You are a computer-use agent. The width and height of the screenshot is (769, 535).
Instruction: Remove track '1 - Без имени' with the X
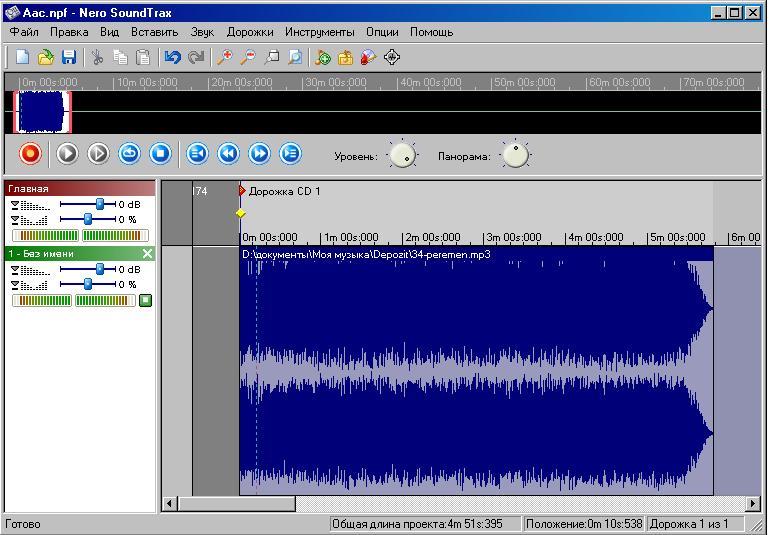147,254
